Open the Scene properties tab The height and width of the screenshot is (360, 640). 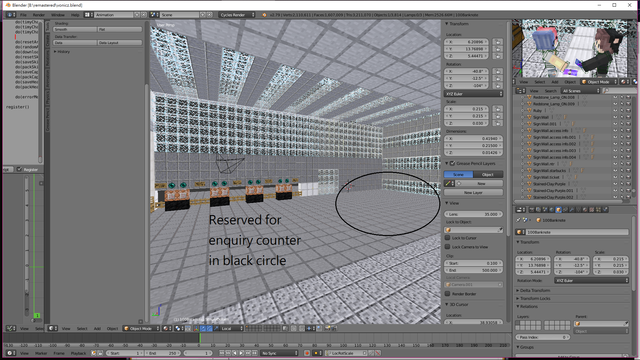tap(545, 210)
